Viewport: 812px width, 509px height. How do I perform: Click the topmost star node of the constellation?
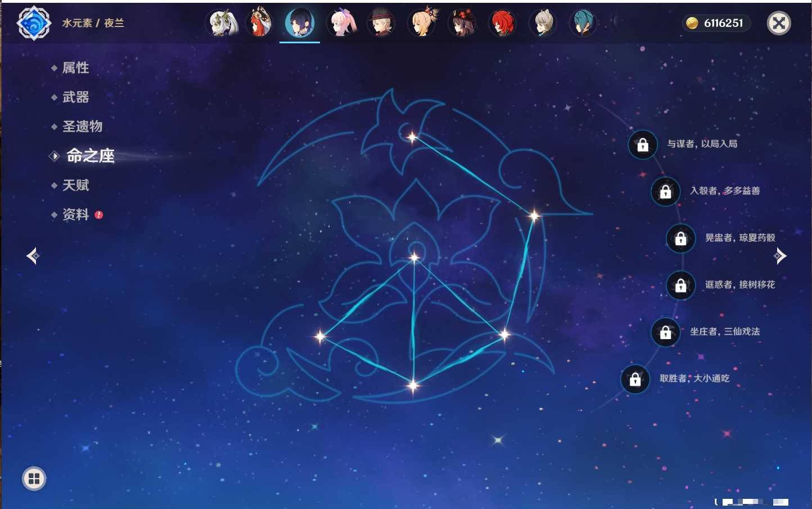[412, 137]
